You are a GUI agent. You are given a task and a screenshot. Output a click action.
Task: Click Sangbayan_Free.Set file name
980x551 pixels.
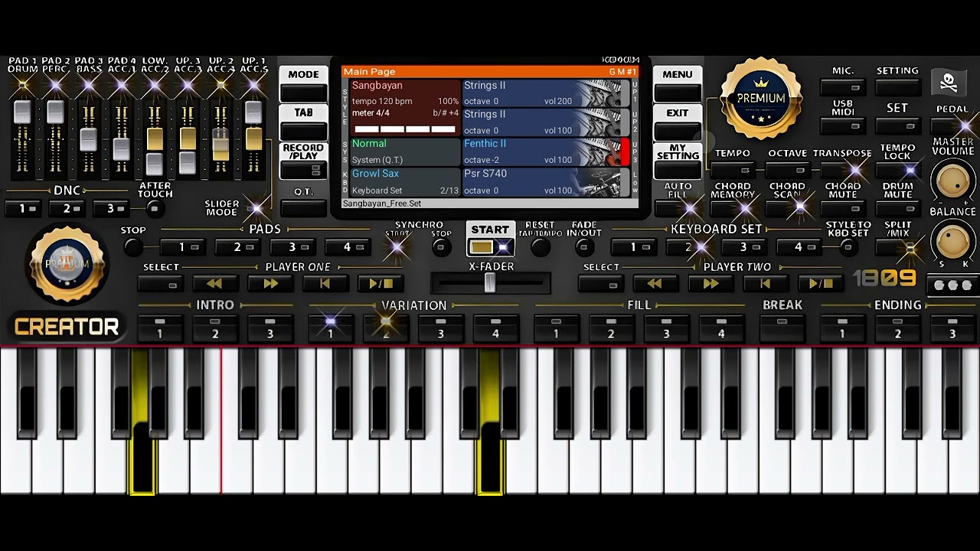coord(382,204)
